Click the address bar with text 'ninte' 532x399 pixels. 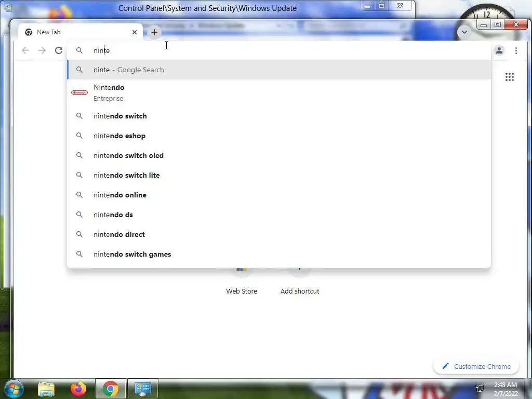(278, 50)
